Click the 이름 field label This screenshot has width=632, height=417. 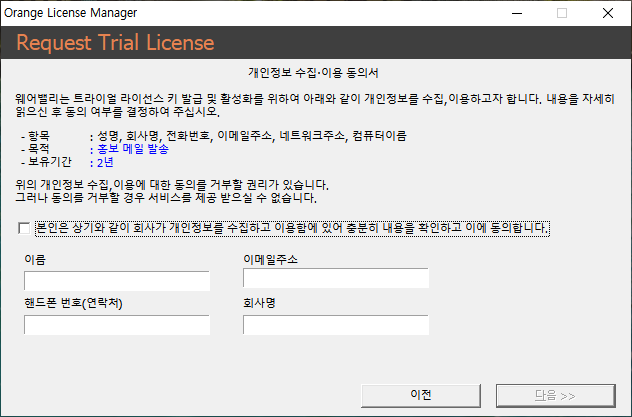(34, 259)
